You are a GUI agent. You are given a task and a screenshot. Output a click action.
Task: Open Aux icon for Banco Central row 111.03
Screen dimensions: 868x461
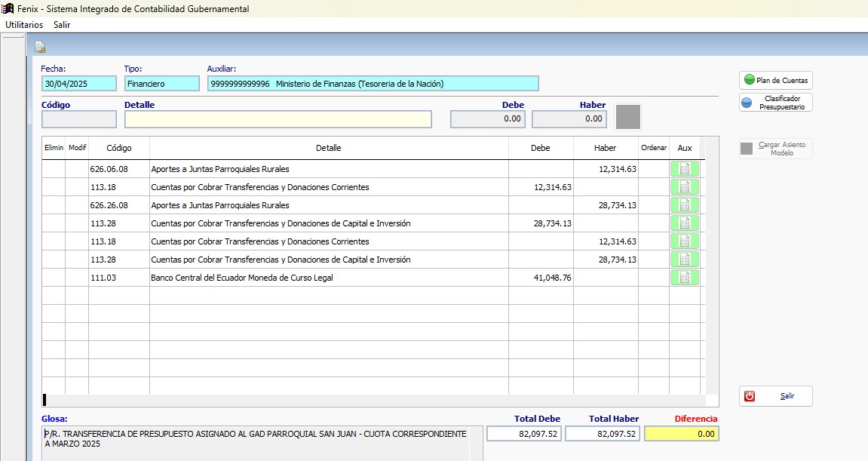click(685, 278)
